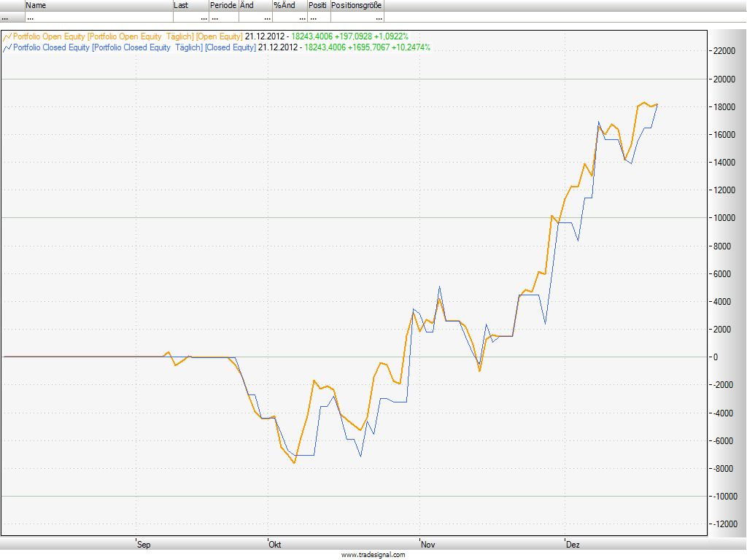
Task: Click the Sep marker on time axis
Action: [x=144, y=544]
